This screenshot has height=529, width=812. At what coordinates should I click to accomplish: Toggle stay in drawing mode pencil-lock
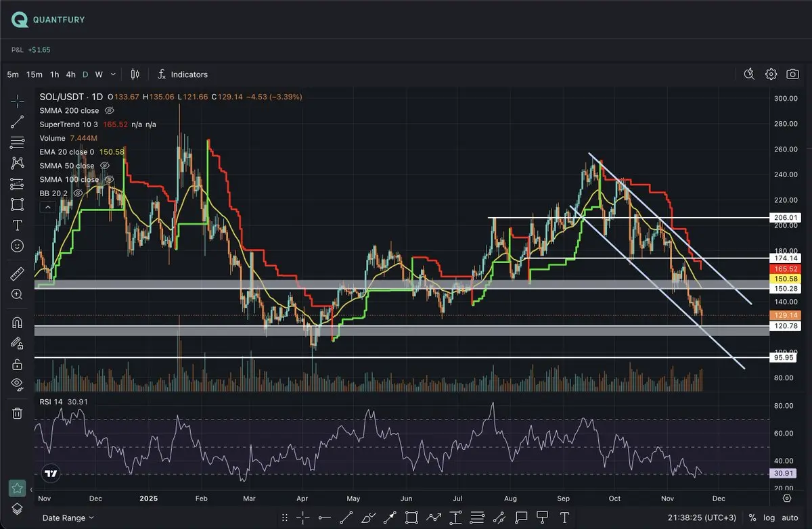click(x=18, y=344)
